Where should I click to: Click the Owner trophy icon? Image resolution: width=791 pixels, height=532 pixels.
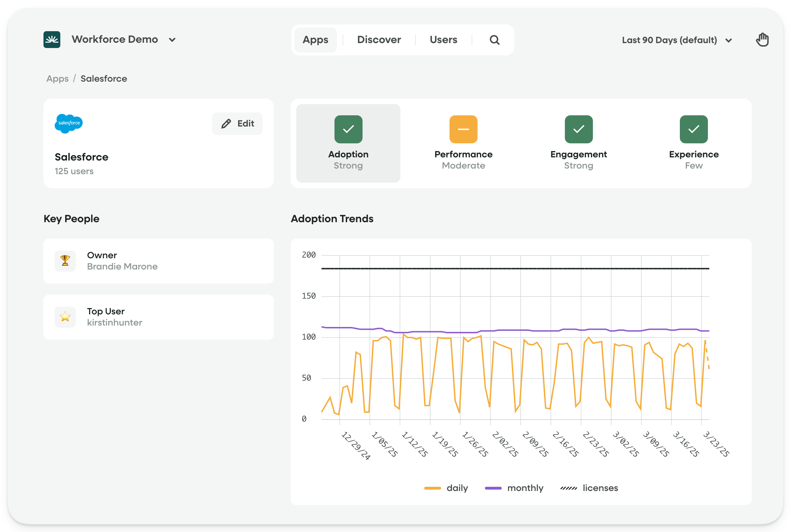[x=65, y=261]
